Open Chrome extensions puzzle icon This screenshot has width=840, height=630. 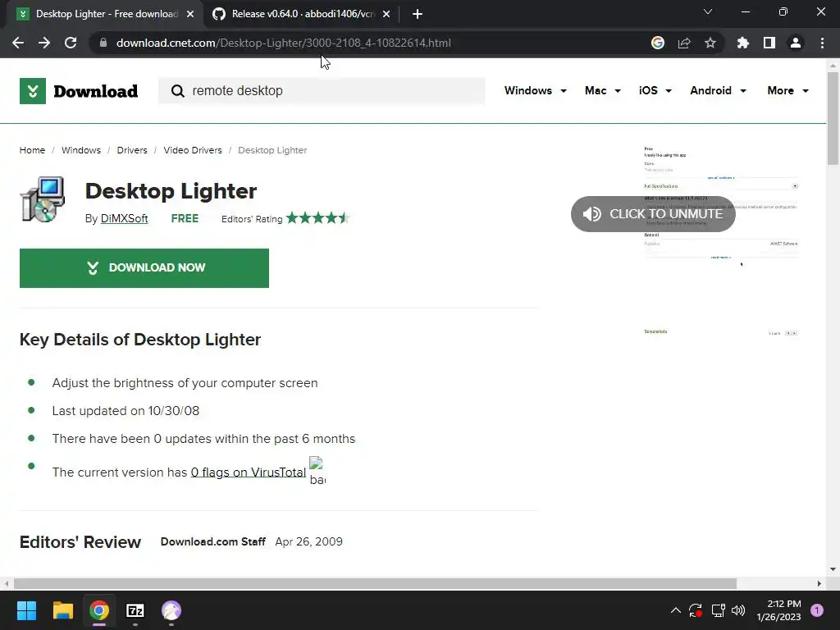[x=743, y=43]
